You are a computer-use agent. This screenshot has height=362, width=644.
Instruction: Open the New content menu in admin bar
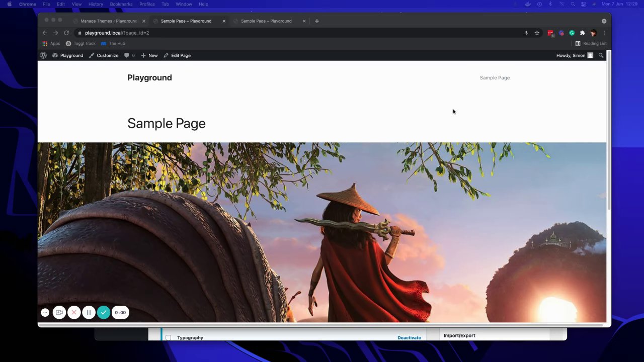[149, 55]
